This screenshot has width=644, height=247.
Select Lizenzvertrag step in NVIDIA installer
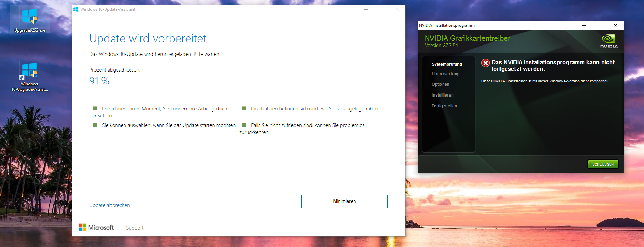click(x=445, y=74)
